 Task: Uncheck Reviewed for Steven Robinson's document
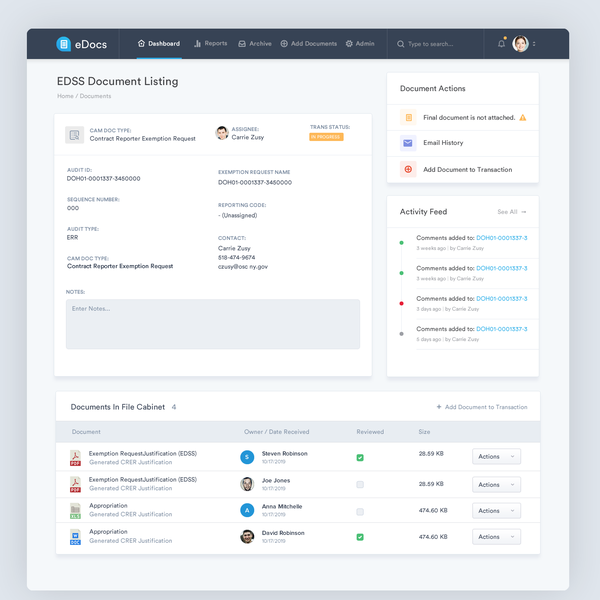[360, 458]
